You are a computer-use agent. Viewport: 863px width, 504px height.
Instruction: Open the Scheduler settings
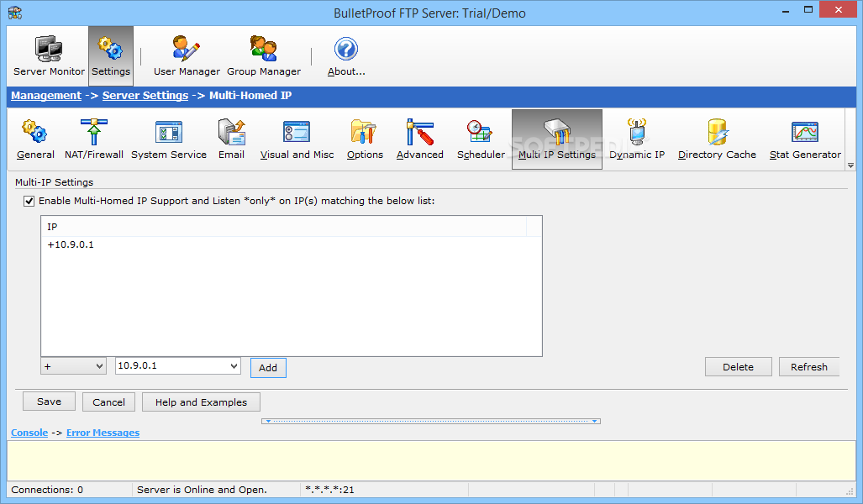click(x=481, y=139)
